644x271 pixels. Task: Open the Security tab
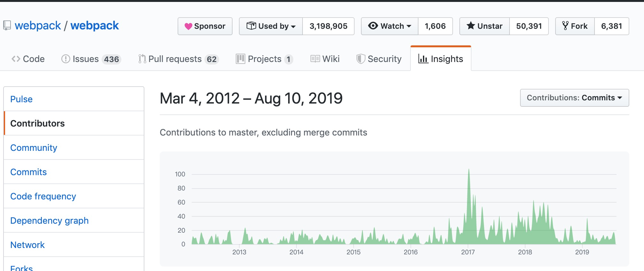(x=379, y=59)
